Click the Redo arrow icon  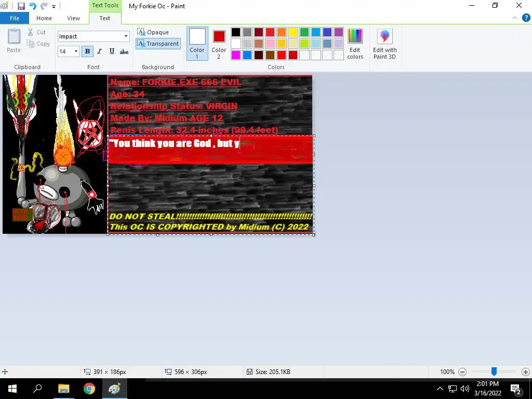(44, 6)
